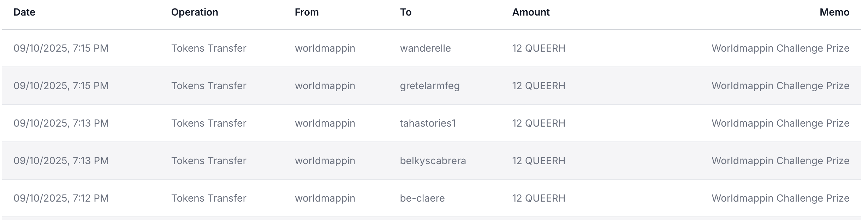Click the Operation column header
This screenshot has height=220, width=868.
coord(195,12)
